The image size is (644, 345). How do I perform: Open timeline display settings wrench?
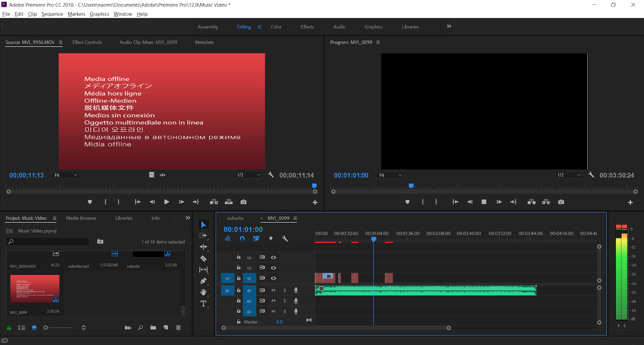[285, 238]
